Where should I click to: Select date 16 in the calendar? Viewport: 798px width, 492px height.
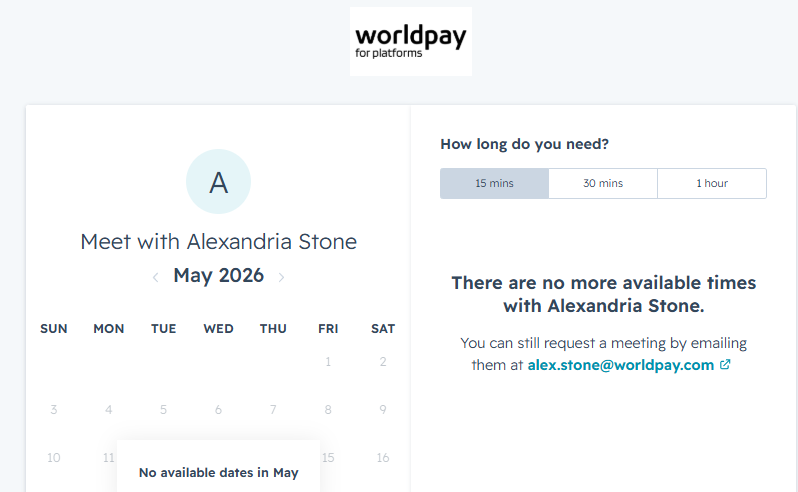click(x=383, y=457)
